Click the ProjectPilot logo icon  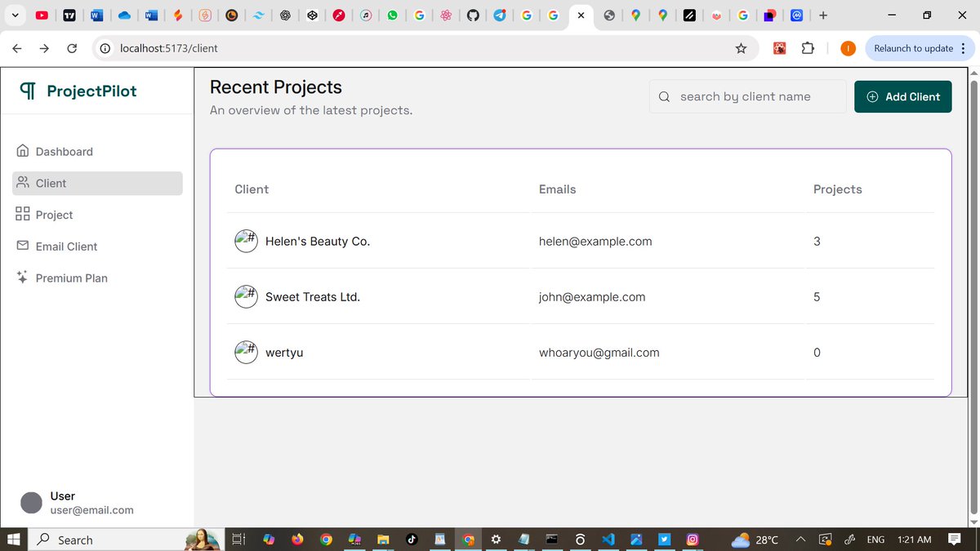pyautogui.click(x=28, y=91)
